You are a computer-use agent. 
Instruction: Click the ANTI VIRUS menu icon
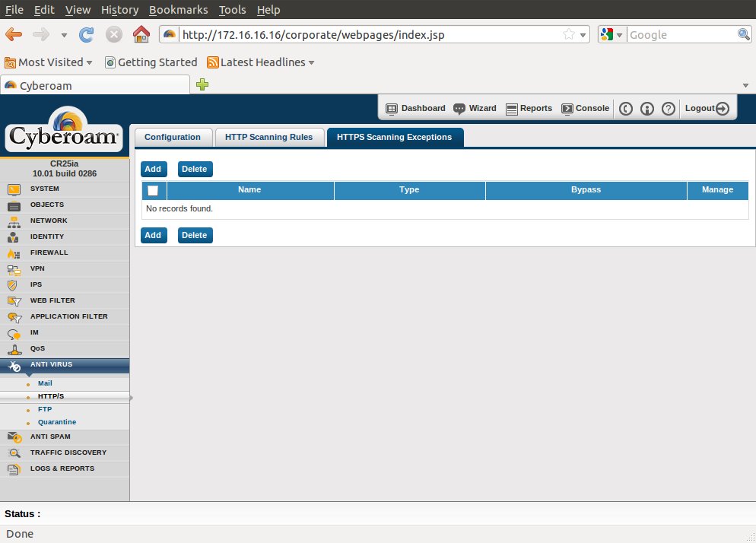(x=14, y=366)
